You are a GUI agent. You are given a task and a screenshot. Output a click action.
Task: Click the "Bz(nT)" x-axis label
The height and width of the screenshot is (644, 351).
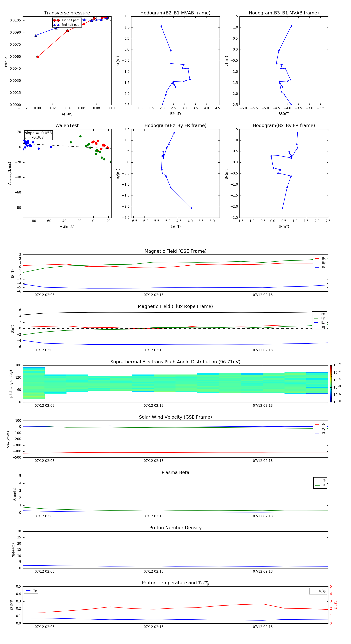[x=175, y=227]
